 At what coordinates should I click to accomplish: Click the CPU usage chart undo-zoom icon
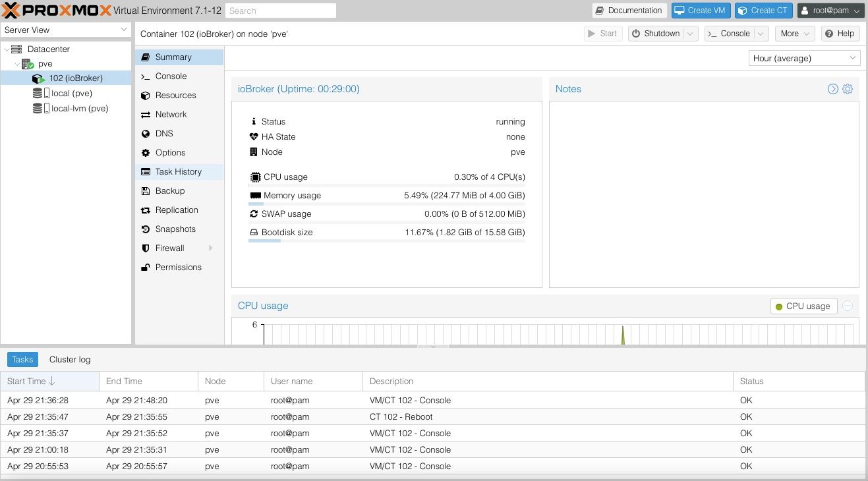pyautogui.click(x=848, y=306)
